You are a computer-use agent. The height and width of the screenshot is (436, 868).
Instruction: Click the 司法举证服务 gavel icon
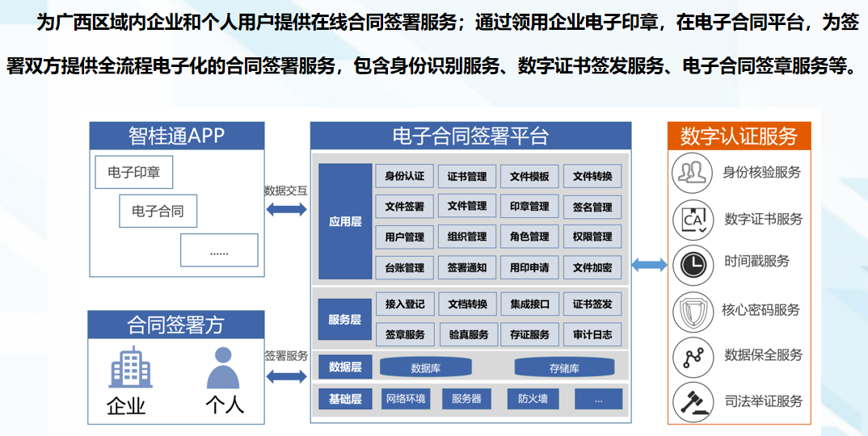(x=692, y=400)
